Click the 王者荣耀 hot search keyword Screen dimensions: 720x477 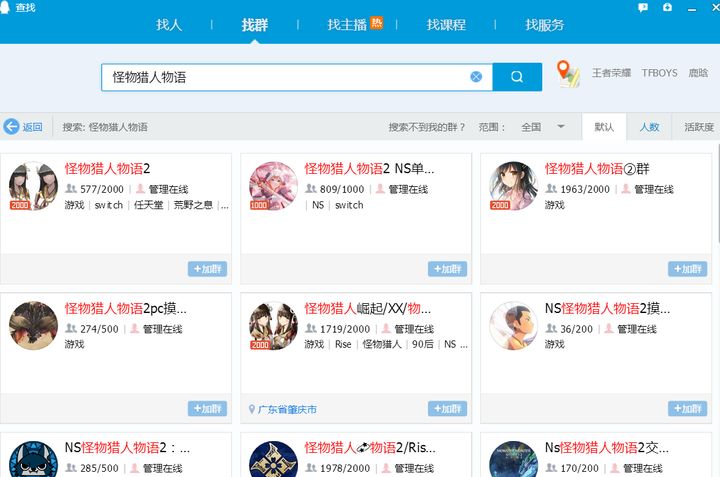click(611, 74)
